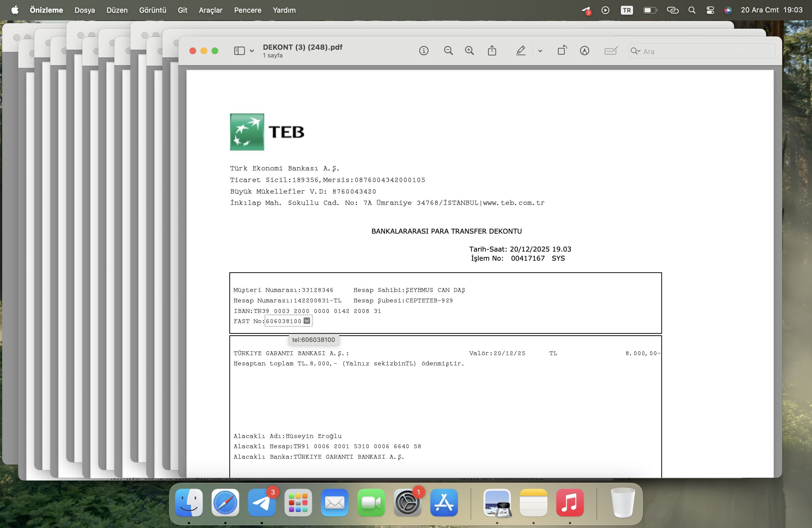Click the DEKONT (3) (248).pdf window title
The image size is (812, 528).
(x=303, y=47)
